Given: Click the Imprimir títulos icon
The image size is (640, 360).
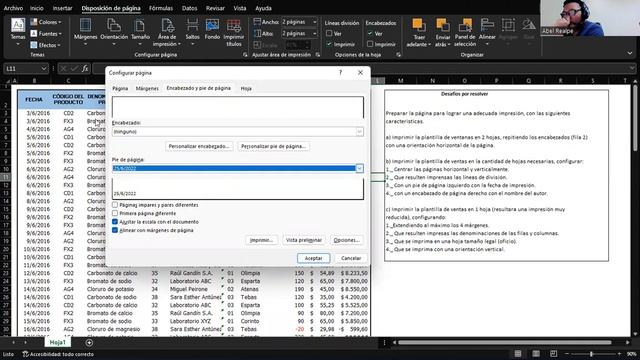Looking at the screenshot, I should pos(233,32).
